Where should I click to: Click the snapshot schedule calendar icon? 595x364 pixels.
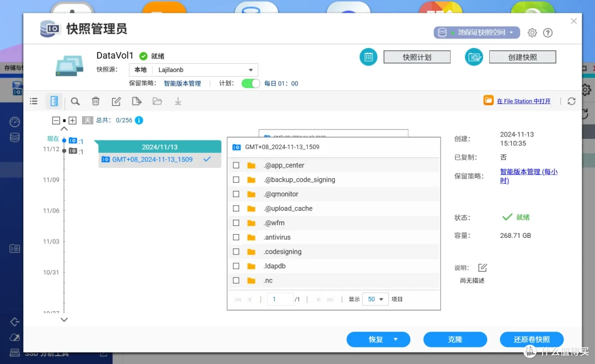click(x=369, y=57)
